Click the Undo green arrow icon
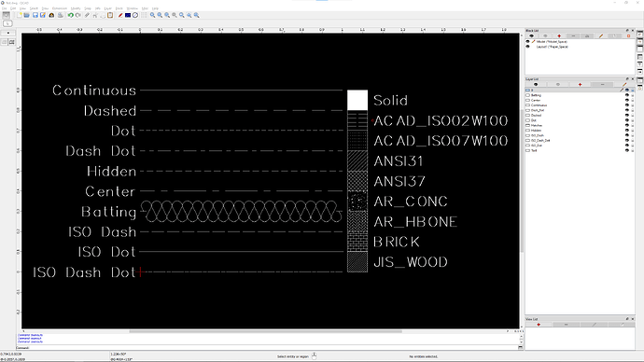644x362 pixels. (71, 15)
